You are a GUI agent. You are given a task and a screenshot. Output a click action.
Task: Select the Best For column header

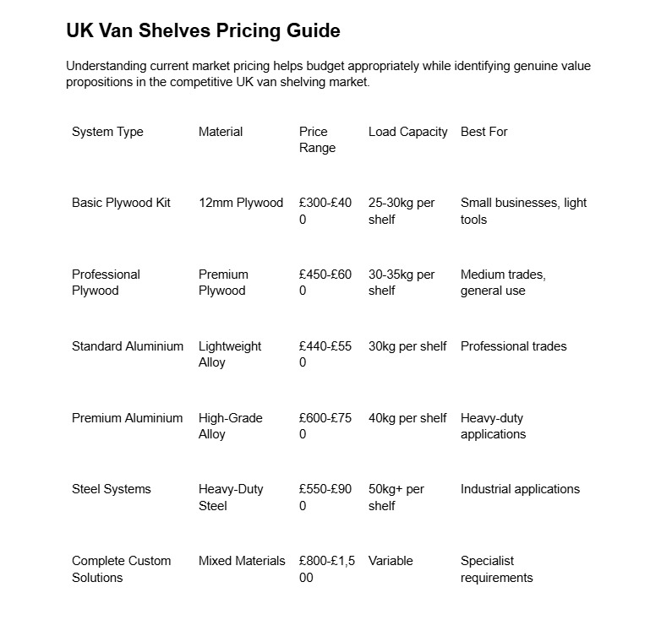484,132
